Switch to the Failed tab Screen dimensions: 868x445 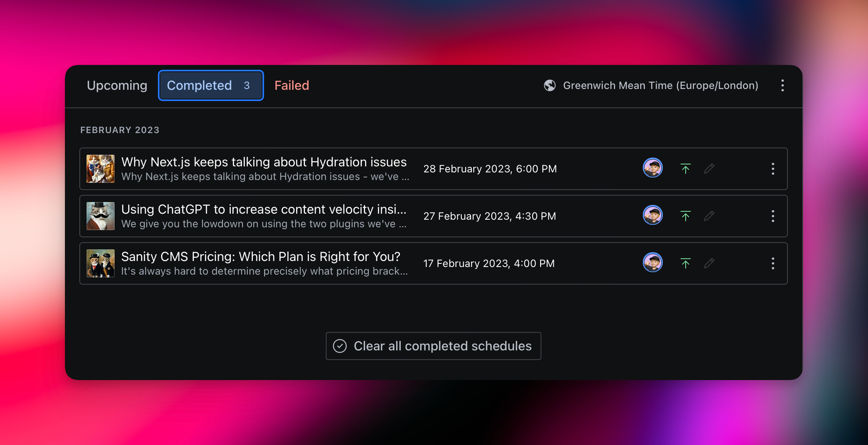(292, 85)
